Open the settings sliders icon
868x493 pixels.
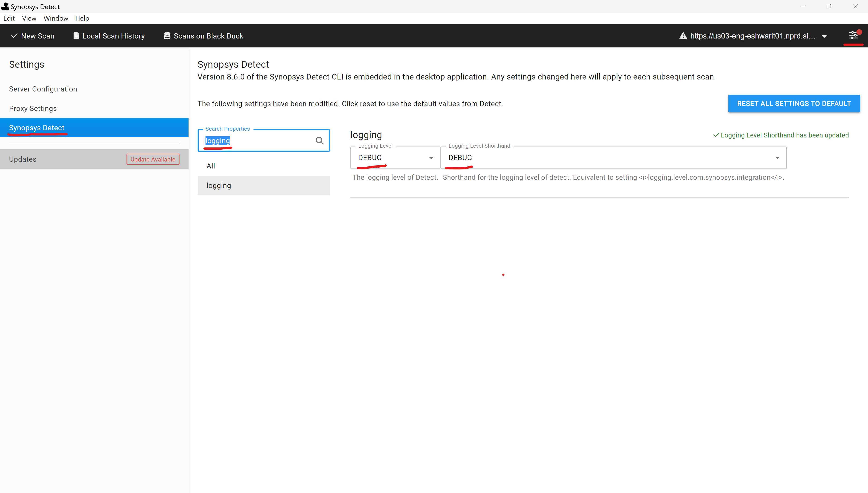pos(853,35)
